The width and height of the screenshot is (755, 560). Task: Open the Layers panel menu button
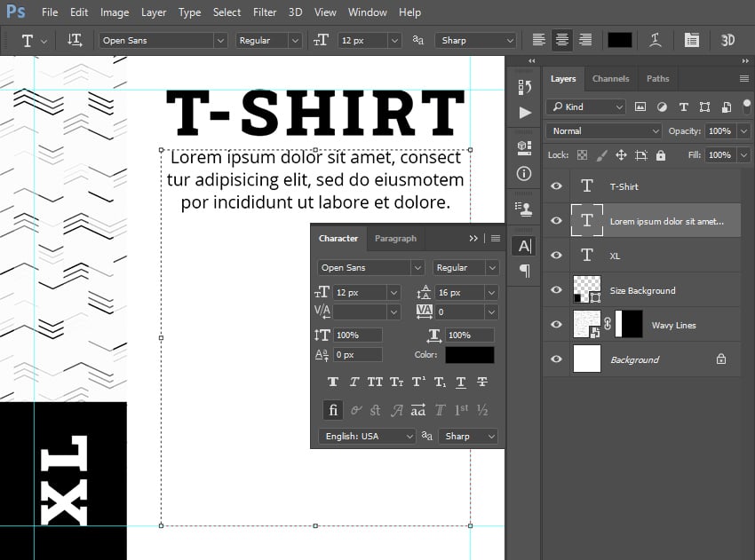[743, 78]
